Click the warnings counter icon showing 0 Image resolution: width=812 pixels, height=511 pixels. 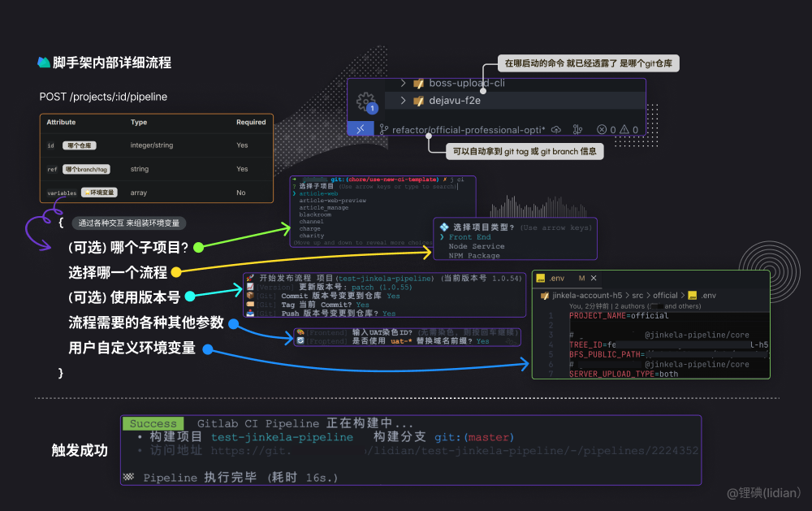pos(625,128)
